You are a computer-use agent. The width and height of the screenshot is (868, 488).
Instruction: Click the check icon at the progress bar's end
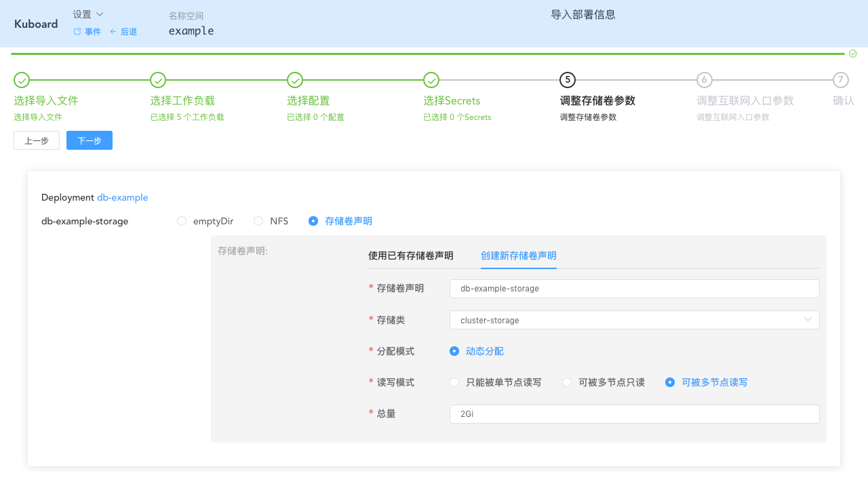coord(852,53)
